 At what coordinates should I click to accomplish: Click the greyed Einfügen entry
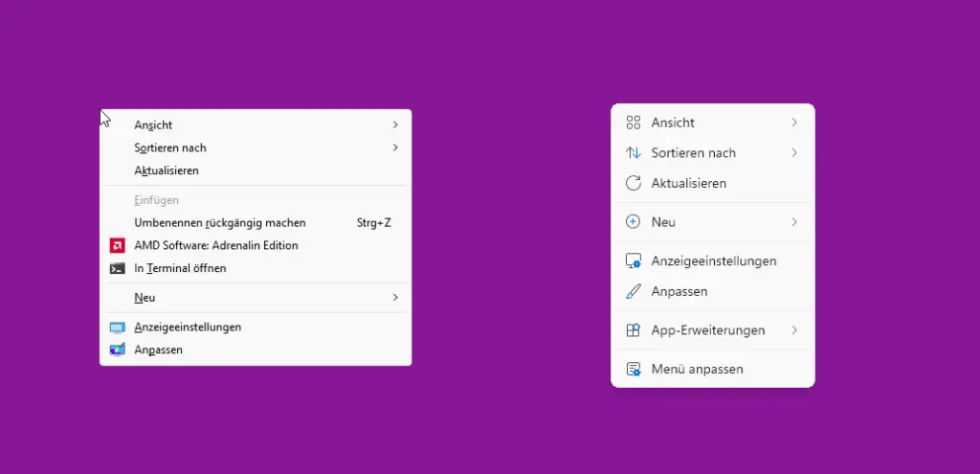(256, 200)
